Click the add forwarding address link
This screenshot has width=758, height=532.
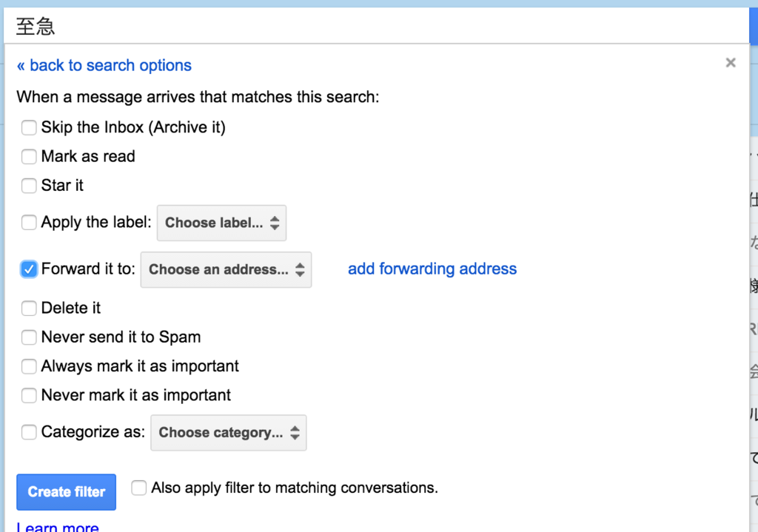coord(432,269)
